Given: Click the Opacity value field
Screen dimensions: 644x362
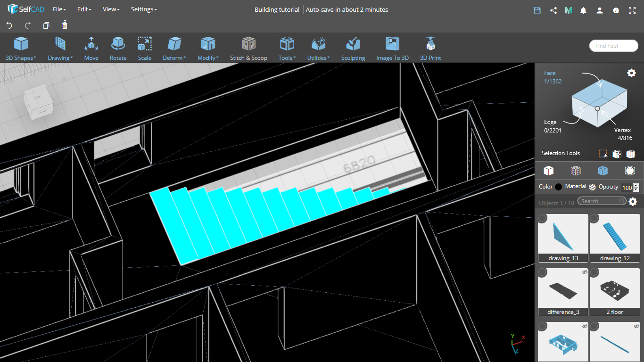Looking at the screenshot, I should point(627,187).
